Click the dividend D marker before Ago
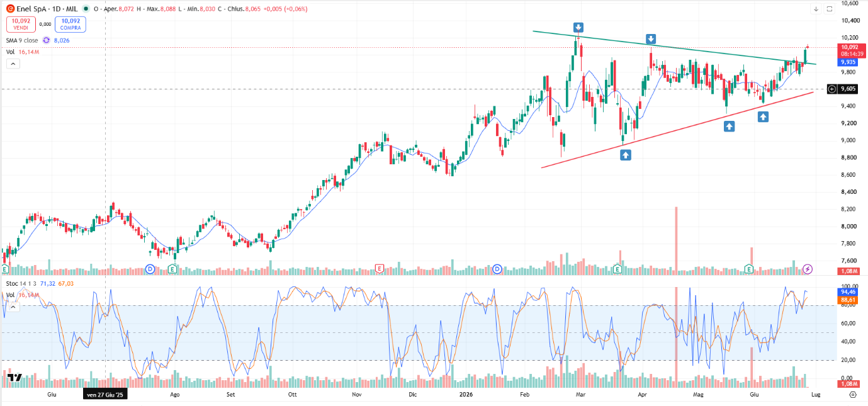This screenshot has height=406, width=868. pyautogui.click(x=150, y=269)
